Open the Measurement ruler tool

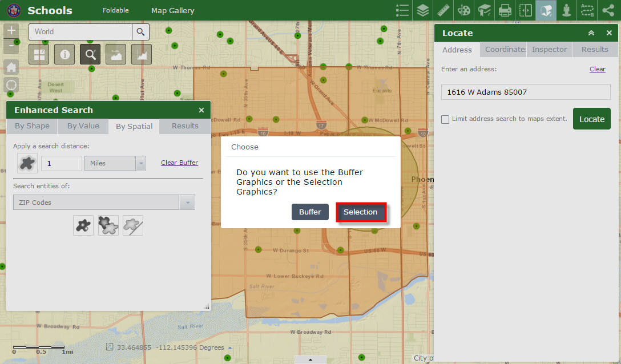(x=443, y=10)
